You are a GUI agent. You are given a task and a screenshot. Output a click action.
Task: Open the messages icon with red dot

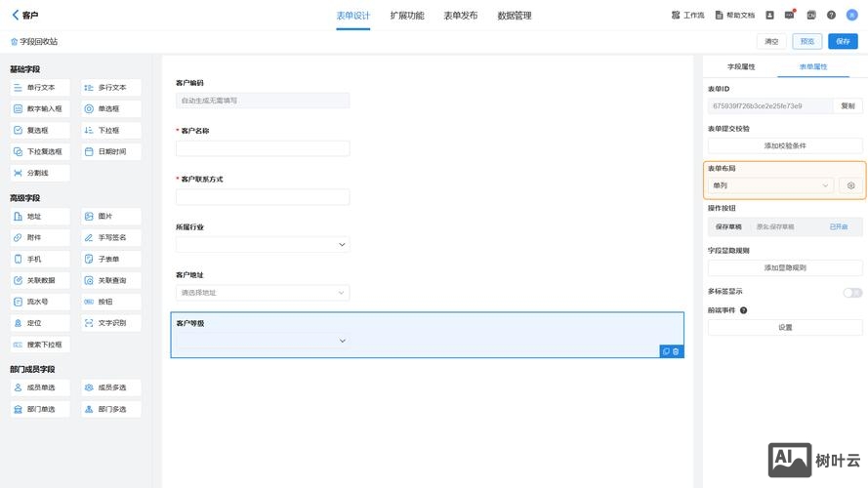coord(789,15)
